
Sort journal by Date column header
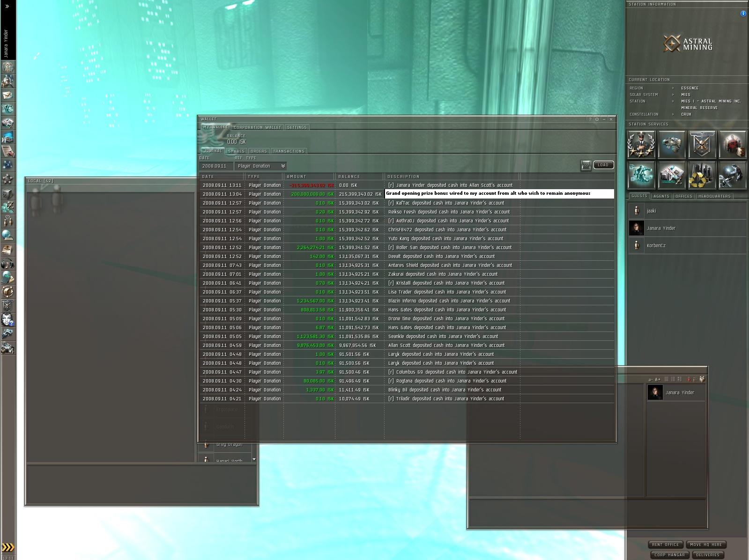tap(222, 177)
